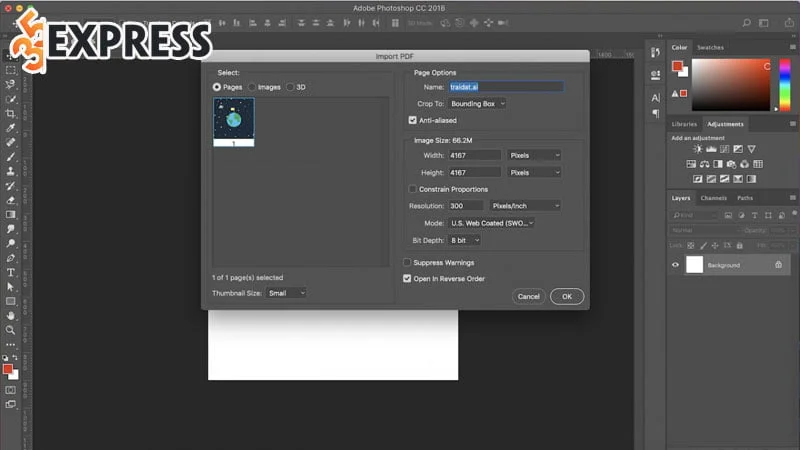
Task: Select the Images radio button
Action: (x=252, y=87)
